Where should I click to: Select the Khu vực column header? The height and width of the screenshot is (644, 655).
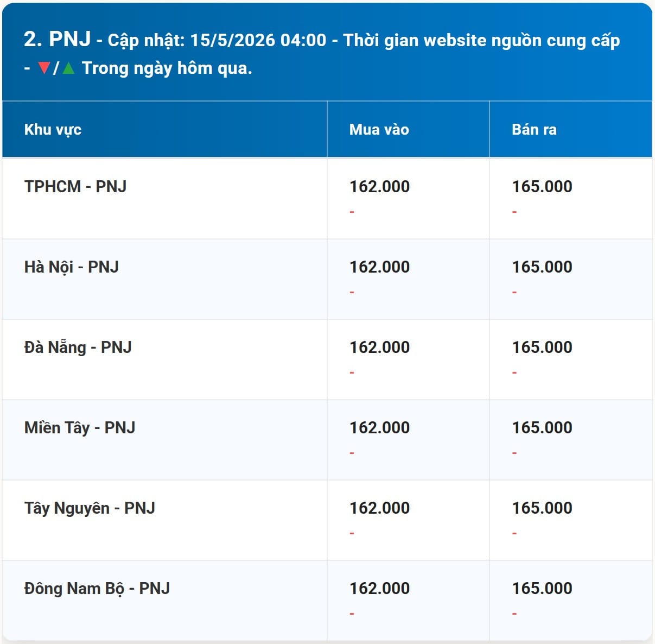pyautogui.click(x=53, y=130)
